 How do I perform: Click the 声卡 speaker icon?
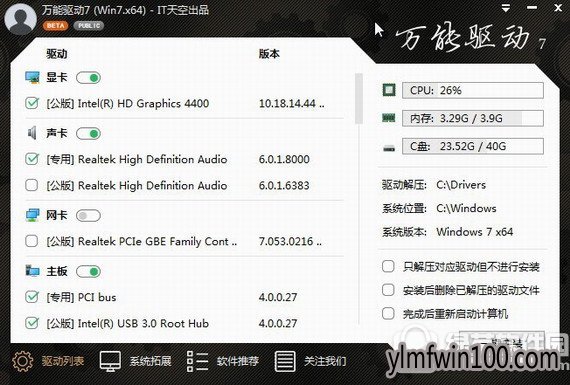pyautogui.click(x=32, y=133)
